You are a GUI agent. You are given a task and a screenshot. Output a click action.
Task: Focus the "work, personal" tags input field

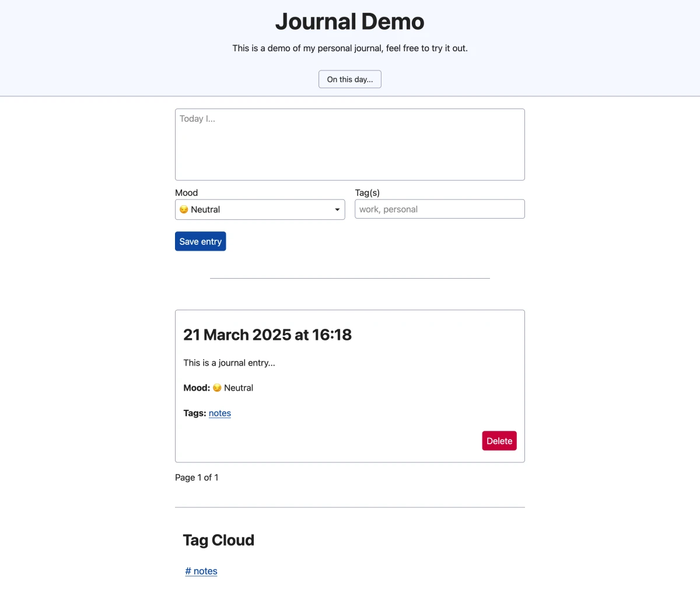tap(439, 209)
